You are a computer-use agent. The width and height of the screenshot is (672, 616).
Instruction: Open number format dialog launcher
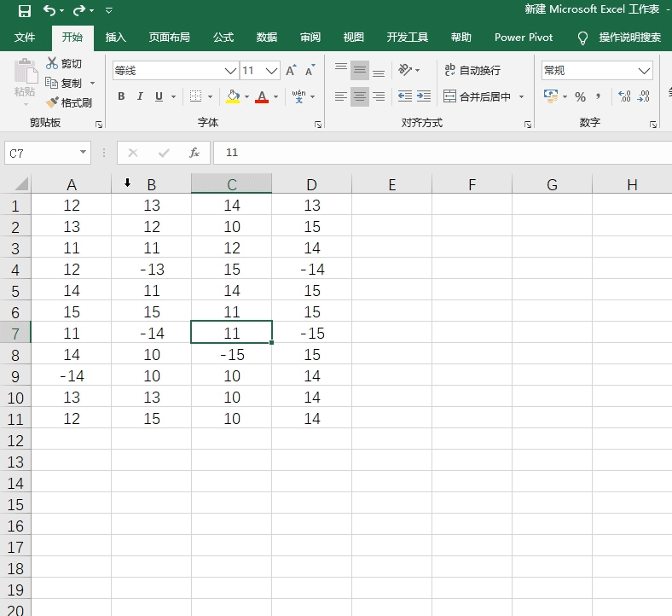pyautogui.click(x=653, y=125)
